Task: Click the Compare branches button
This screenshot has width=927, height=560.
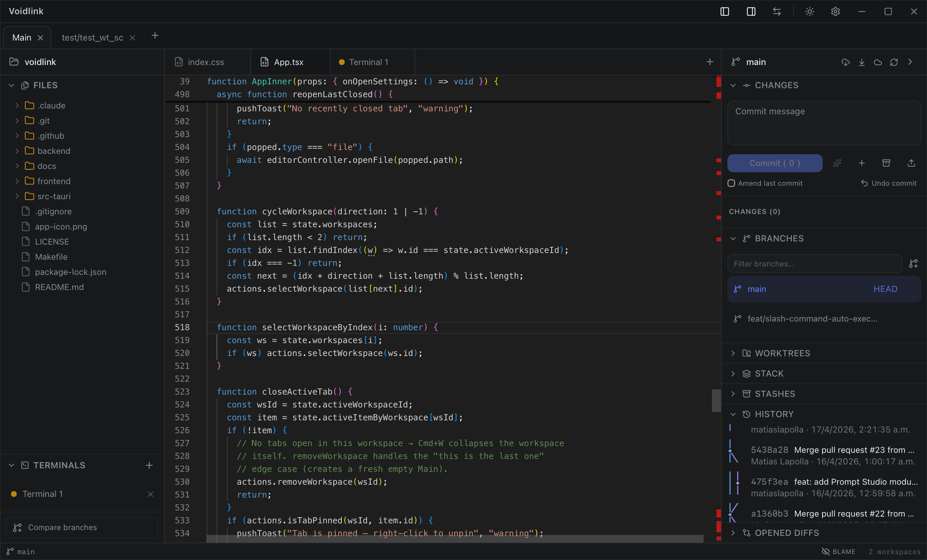Action: [x=82, y=527]
